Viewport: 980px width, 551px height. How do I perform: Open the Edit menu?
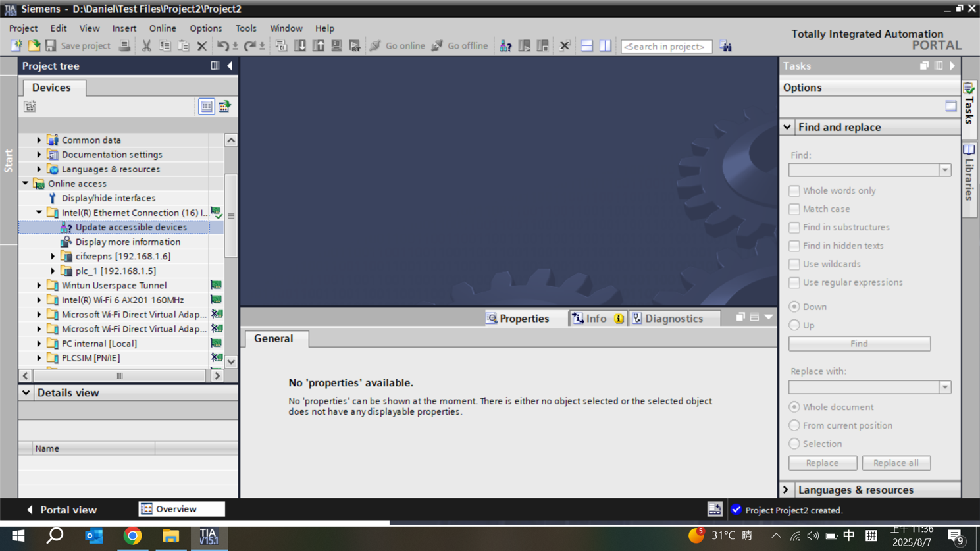point(59,28)
